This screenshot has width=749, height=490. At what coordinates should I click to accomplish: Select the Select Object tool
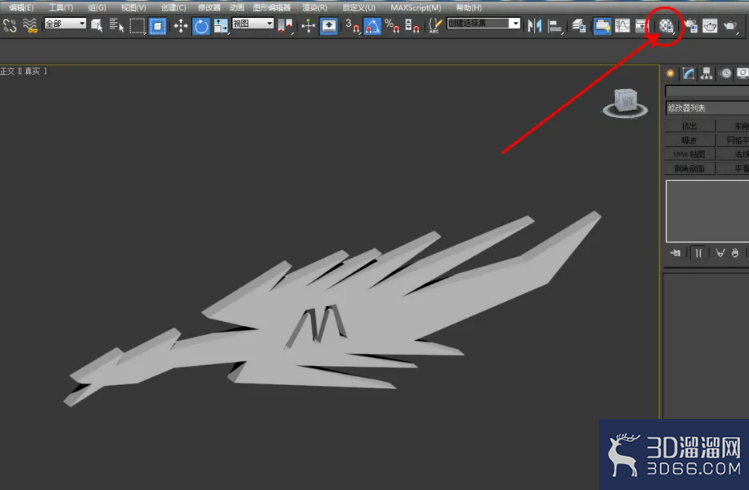[x=97, y=25]
